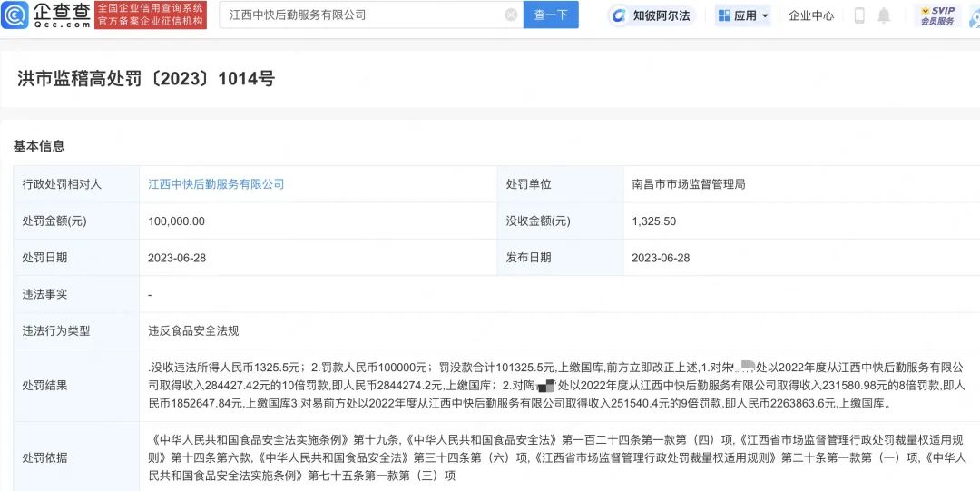
Task: Click the 没收金额 value 1,325.50
Action: pos(653,221)
